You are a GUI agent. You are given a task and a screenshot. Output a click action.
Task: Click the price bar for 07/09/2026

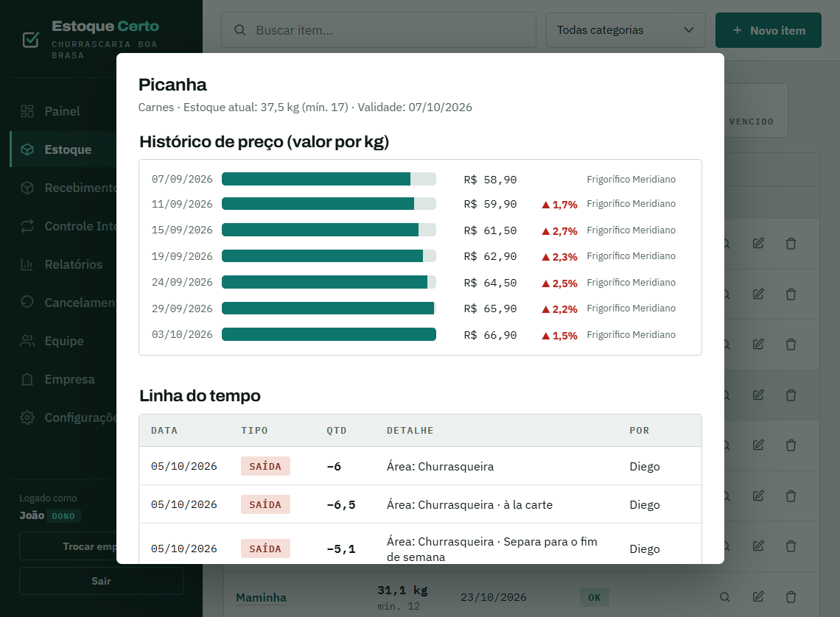coord(329,179)
